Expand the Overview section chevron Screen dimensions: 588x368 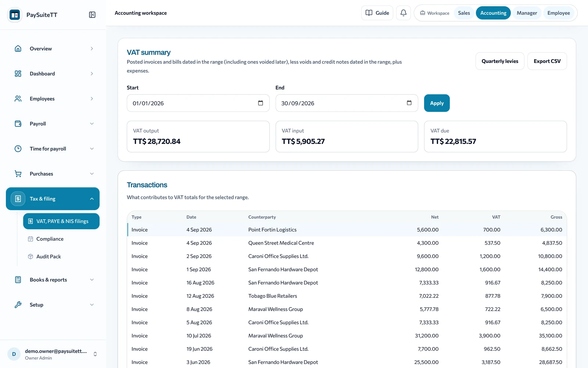[92, 49]
